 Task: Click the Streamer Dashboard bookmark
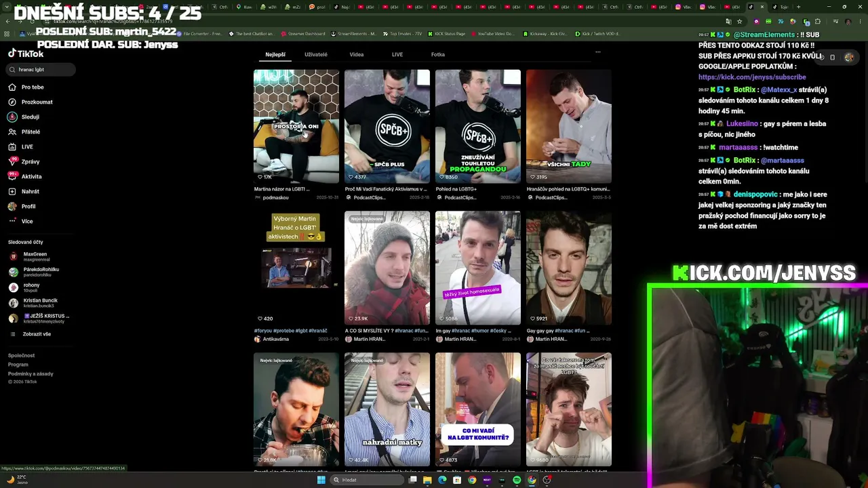click(x=302, y=34)
